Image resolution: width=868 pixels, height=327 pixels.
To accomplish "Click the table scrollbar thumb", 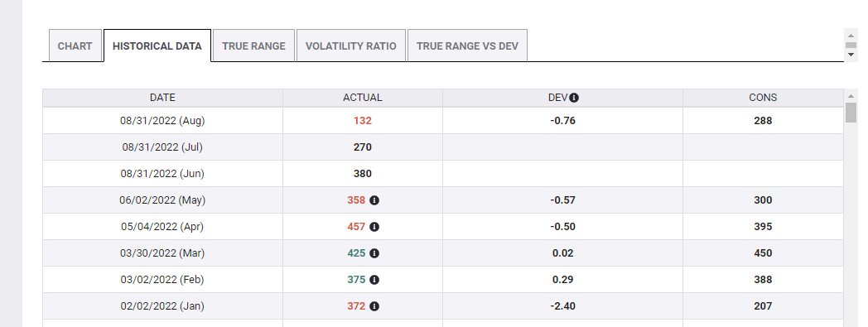I will [x=851, y=113].
